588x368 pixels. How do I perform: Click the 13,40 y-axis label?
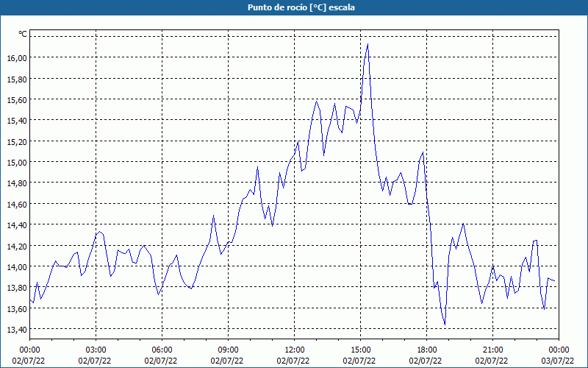[16, 329]
